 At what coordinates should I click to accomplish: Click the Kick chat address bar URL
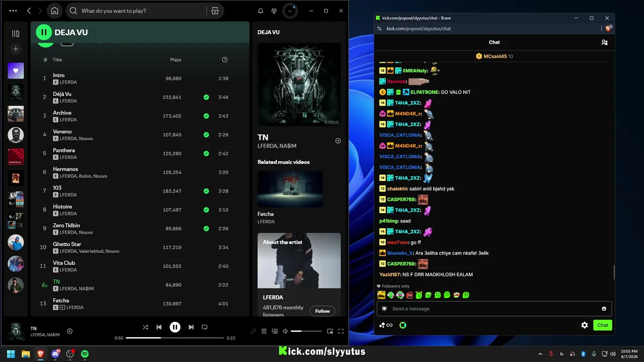[419, 29]
